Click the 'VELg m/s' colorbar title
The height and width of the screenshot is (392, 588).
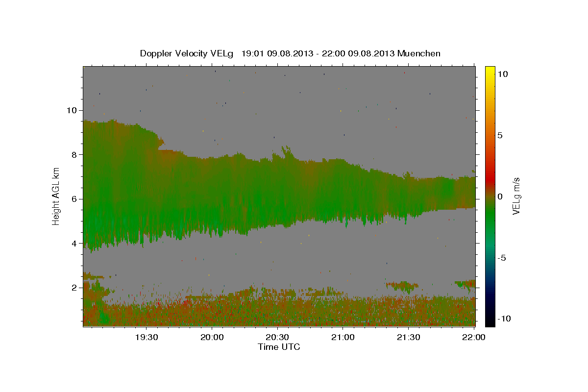(516, 196)
